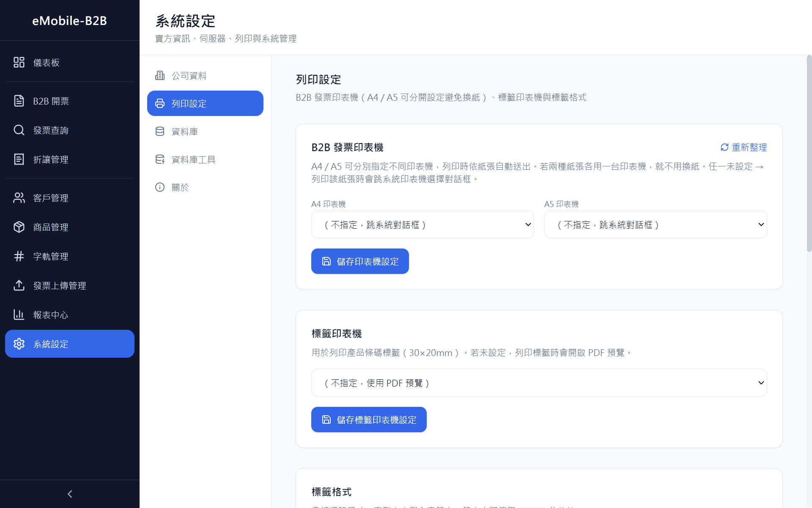
Task: Click the 系統設定 gear icon
Action: 19,344
